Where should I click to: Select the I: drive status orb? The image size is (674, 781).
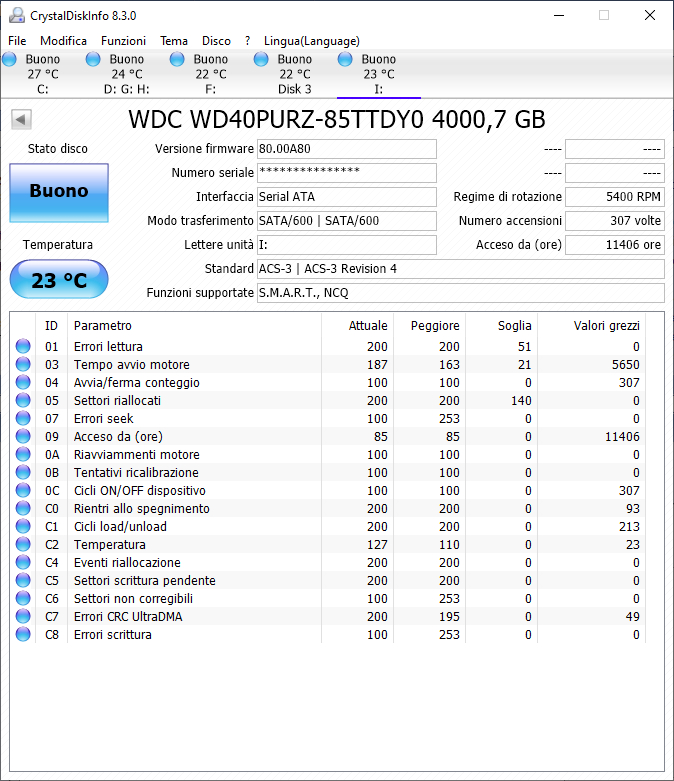pyautogui.click(x=345, y=59)
